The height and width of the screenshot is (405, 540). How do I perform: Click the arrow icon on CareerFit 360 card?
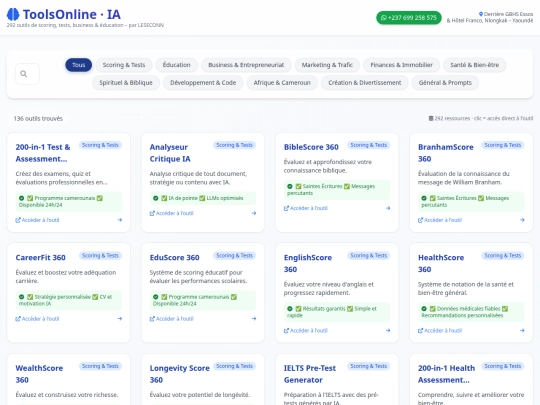click(x=120, y=319)
